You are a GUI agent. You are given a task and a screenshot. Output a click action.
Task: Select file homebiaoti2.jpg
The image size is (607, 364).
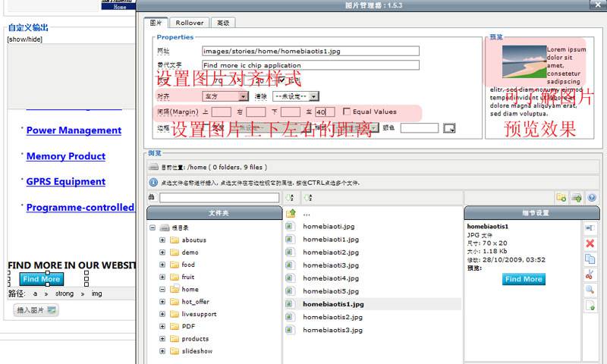[331, 253]
